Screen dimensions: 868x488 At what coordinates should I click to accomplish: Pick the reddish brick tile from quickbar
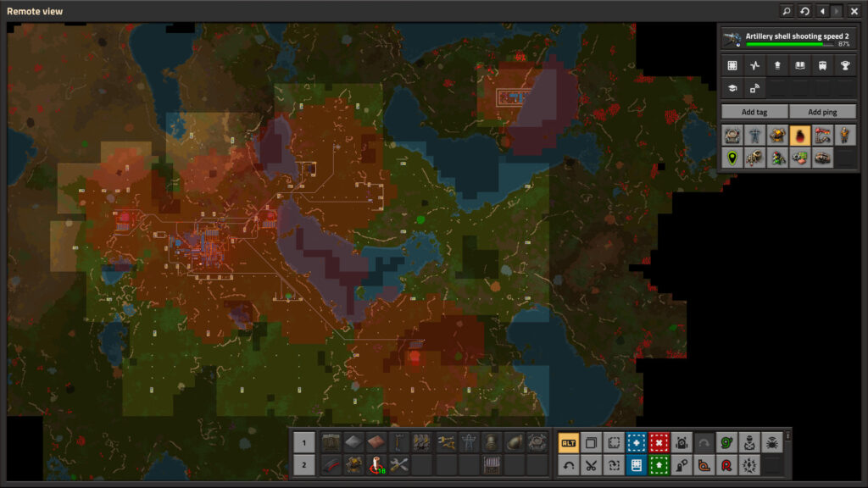click(376, 442)
